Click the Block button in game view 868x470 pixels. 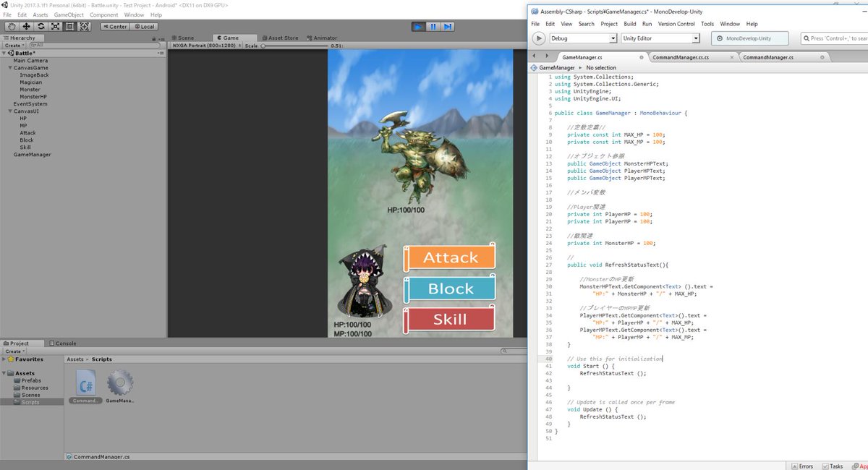pos(450,289)
